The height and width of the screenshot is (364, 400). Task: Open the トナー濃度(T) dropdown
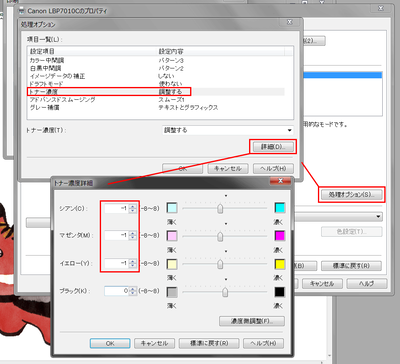pyautogui.click(x=228, y=130)
